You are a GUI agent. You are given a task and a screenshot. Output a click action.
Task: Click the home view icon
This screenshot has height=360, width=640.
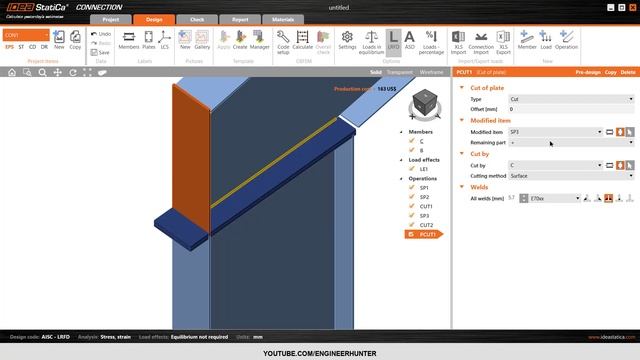coord(12,72)
